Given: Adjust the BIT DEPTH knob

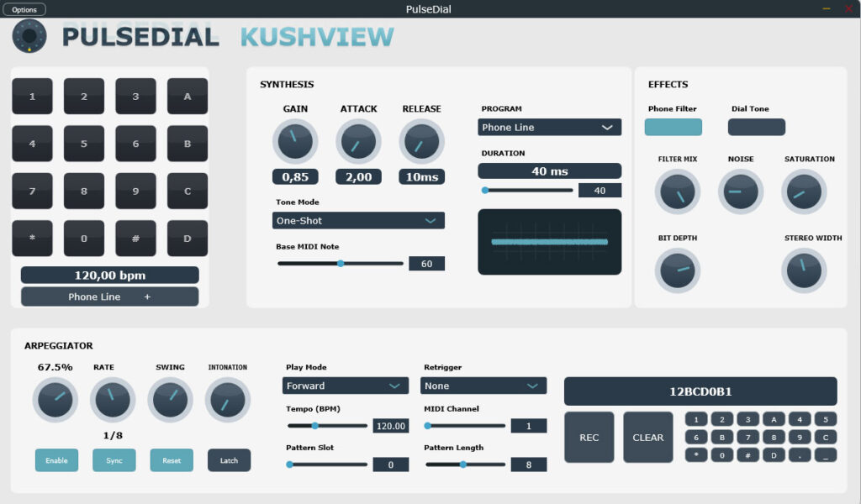Looking at the screenshot, I should coord(678,270).
